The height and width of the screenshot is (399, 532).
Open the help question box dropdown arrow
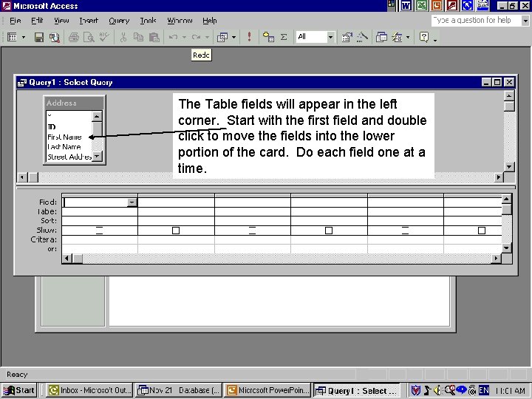tap(525, 21)
